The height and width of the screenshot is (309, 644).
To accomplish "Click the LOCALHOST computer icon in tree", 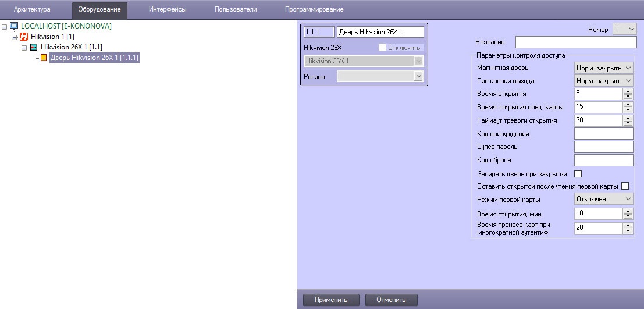I will [15, 26].
